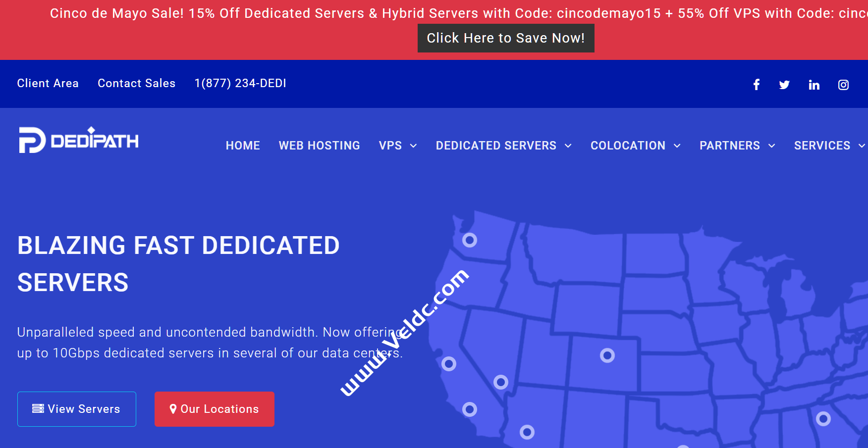Click the View Servers button
This screenshot has width=868, height=448.
pyautogui.click(x=77, y=409)
